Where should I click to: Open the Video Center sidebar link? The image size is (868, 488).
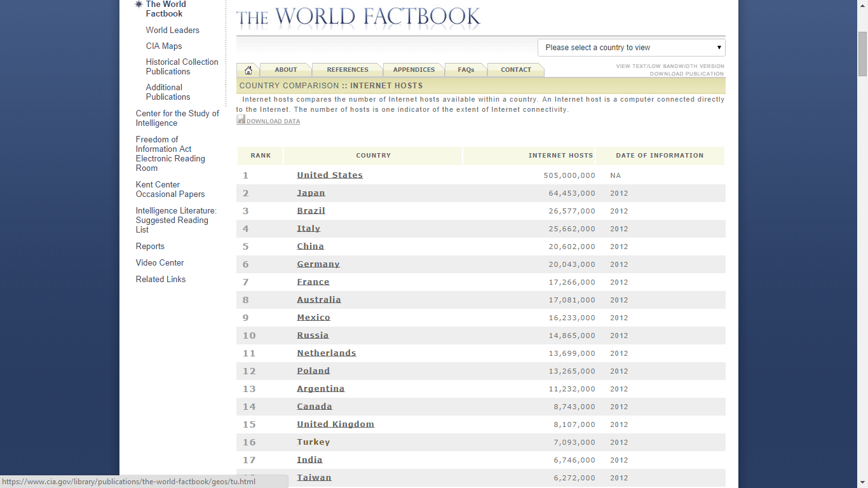click(x=159, y=263)
